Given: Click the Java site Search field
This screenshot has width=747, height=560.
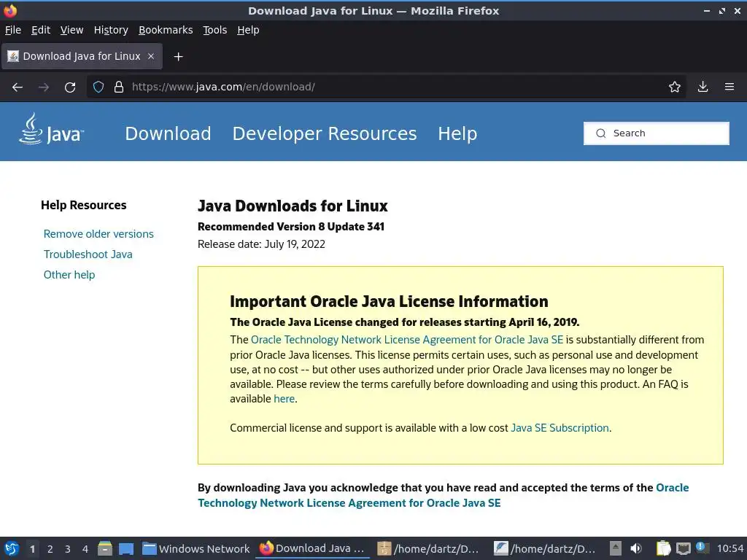Looking at the screenshot, I should (x=657, y=133).
